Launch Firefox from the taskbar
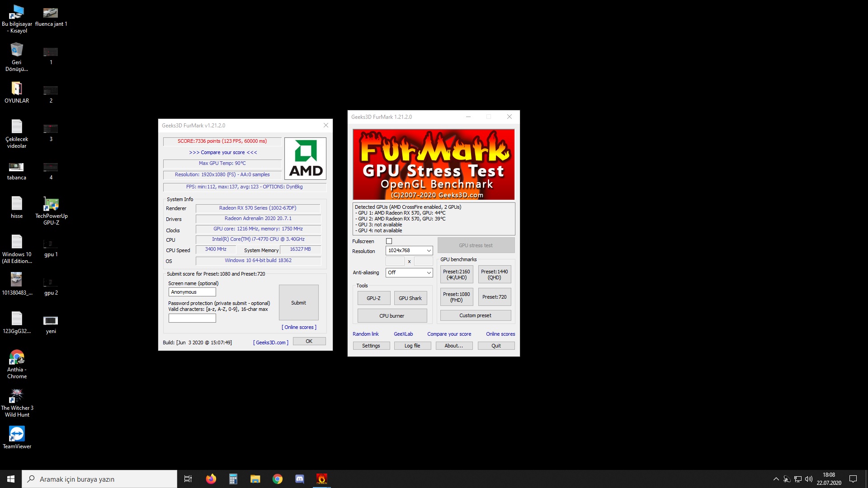Screen dimensions: 868x488 coord(211,479)
